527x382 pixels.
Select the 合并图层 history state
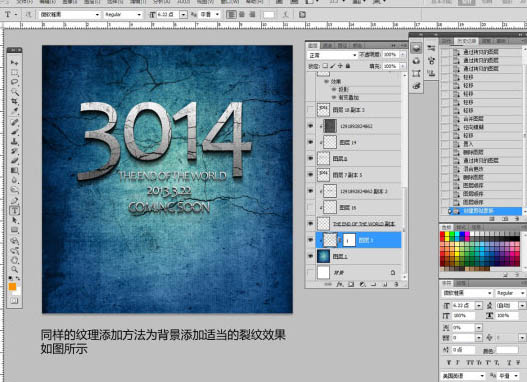tap(481, 119)
